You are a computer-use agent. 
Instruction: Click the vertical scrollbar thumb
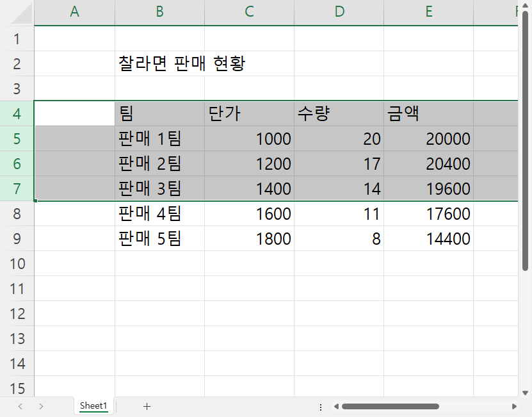[x=525, y=141]
